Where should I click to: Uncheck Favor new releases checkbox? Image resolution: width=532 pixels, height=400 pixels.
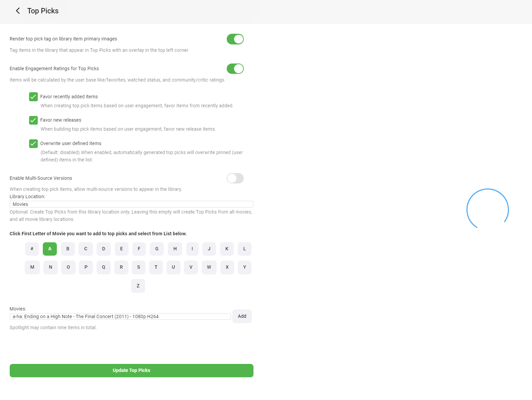coord(33,120)
